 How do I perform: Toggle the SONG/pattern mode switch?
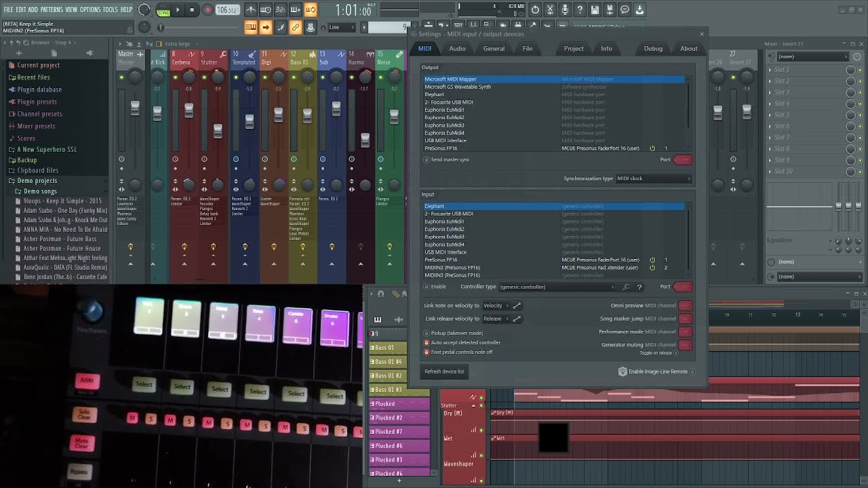coord(163,10)
